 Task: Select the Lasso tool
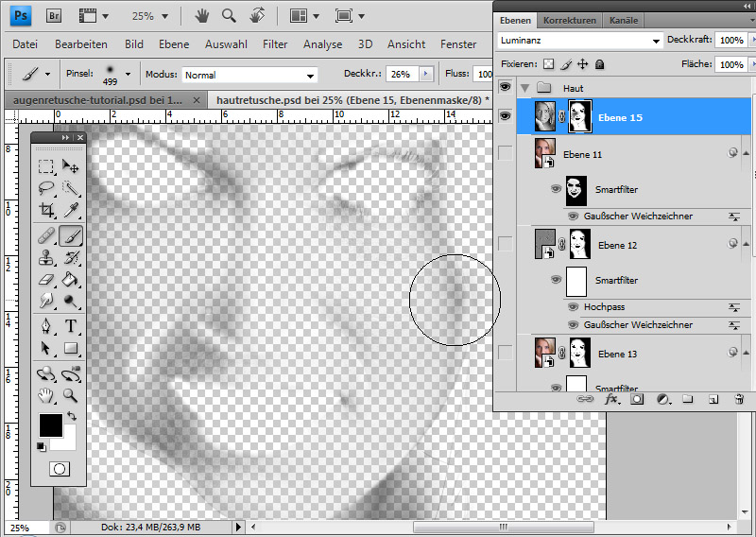point(46,188)
